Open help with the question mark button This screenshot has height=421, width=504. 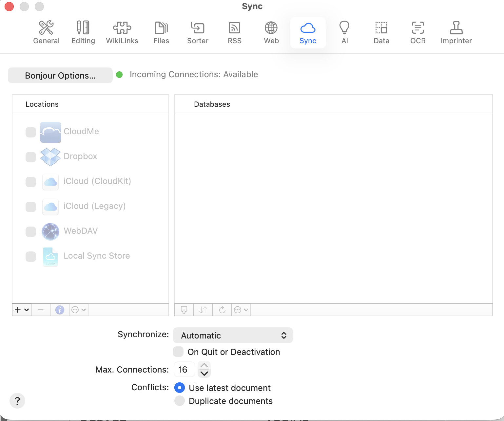[x=17, y=401]
